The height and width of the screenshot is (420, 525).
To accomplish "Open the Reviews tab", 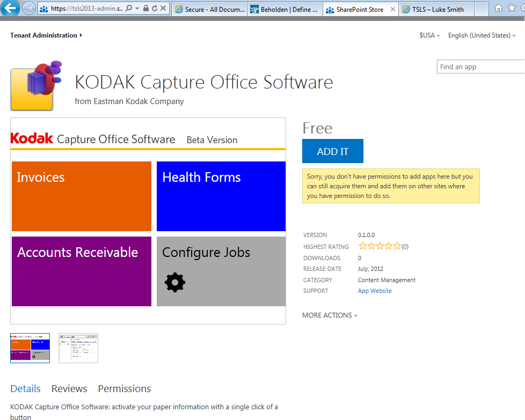I will 69,389.
